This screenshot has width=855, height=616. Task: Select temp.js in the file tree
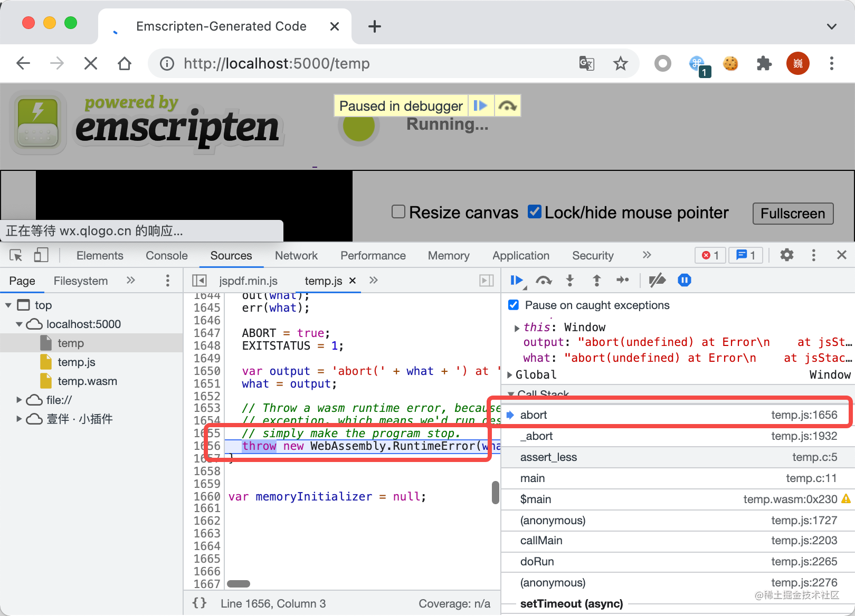coord(77,362)
